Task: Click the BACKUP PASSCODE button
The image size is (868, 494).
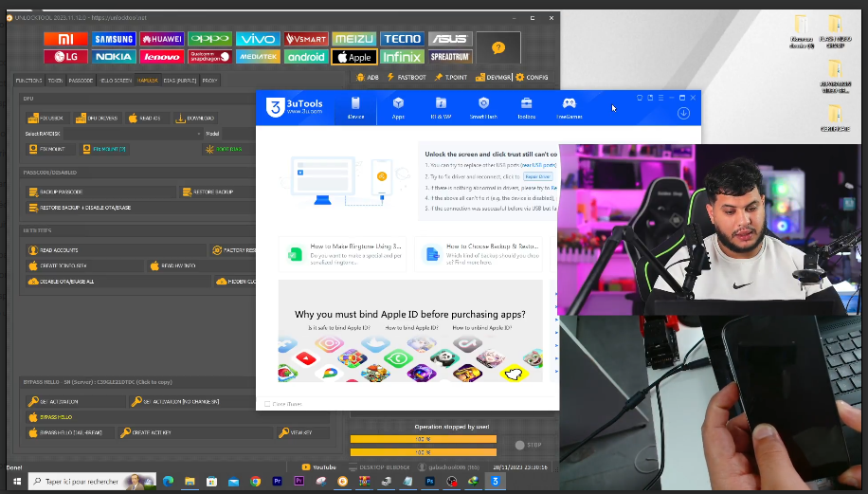Action: coord(100,192)
